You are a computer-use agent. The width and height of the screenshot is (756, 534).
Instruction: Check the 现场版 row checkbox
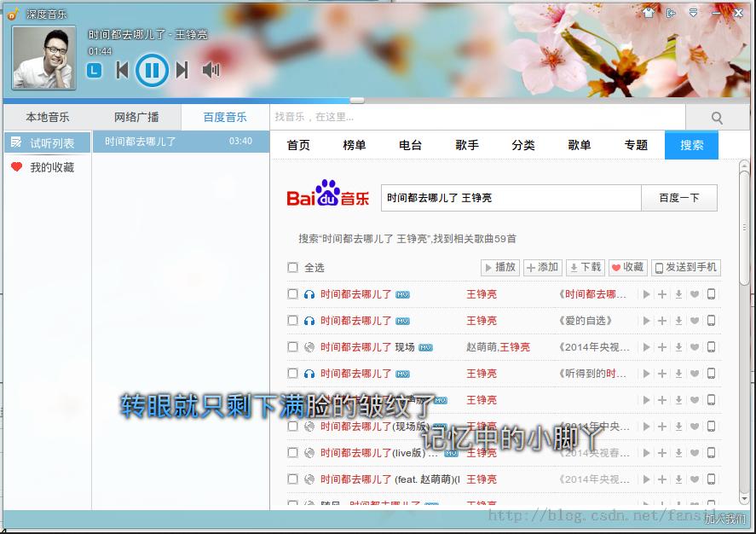292,426
